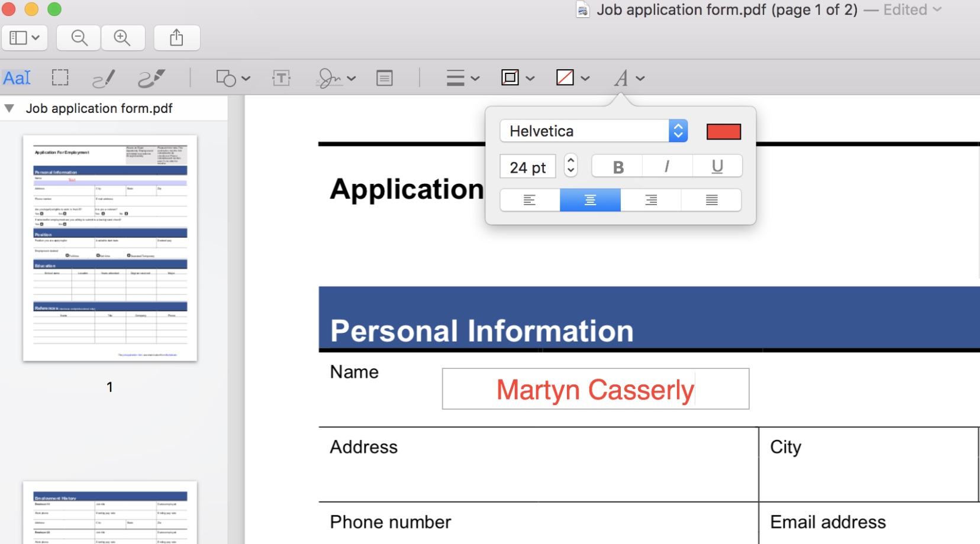Image resolution: width=980 pixels, height=544 pixels.
Task: Open the Helvetica font dropdown
Action: pyautogui.click(x=594, y=131)
